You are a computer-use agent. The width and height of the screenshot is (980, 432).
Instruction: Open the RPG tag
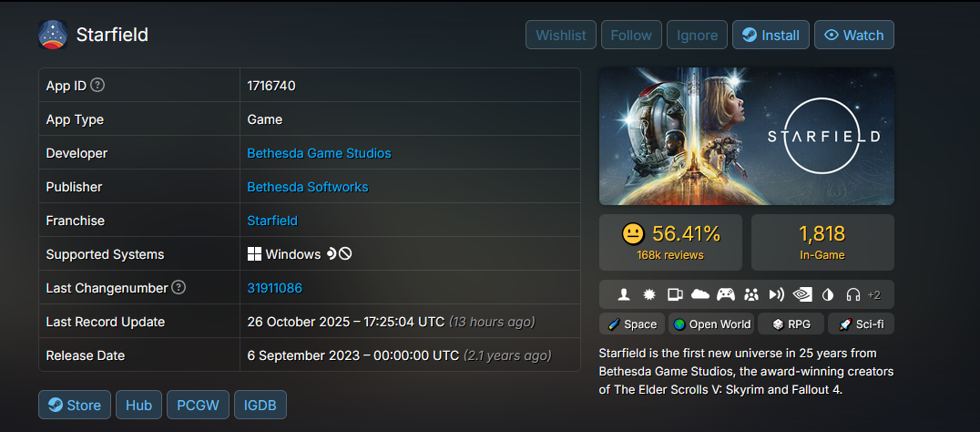tap(791, 324)
